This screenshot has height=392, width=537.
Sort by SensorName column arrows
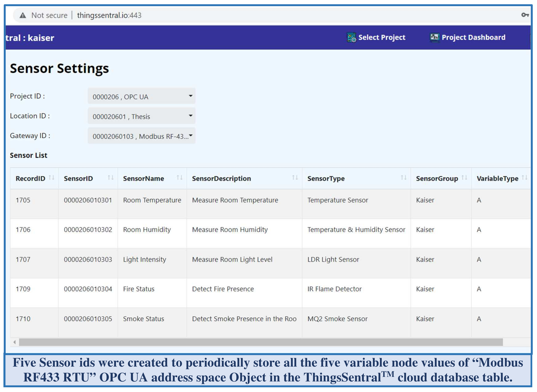point(180,178)
